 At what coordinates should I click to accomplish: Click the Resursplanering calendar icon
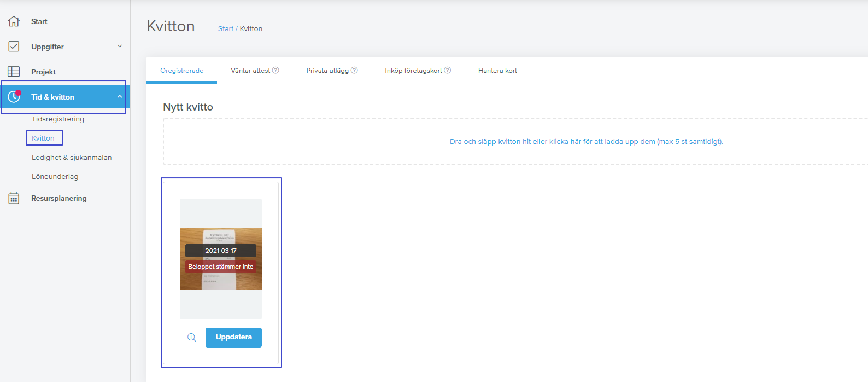point(14,198)
